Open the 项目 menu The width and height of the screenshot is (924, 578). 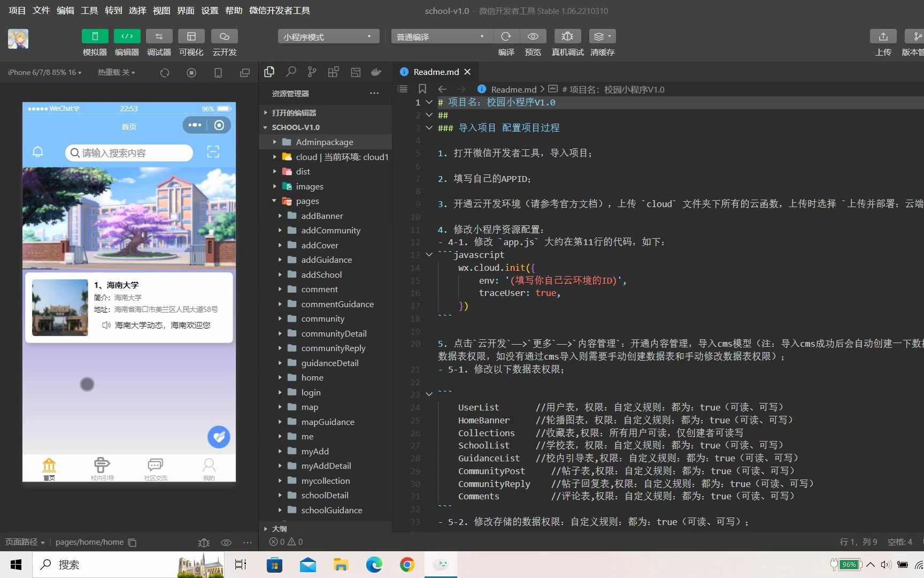click(17, 11)
